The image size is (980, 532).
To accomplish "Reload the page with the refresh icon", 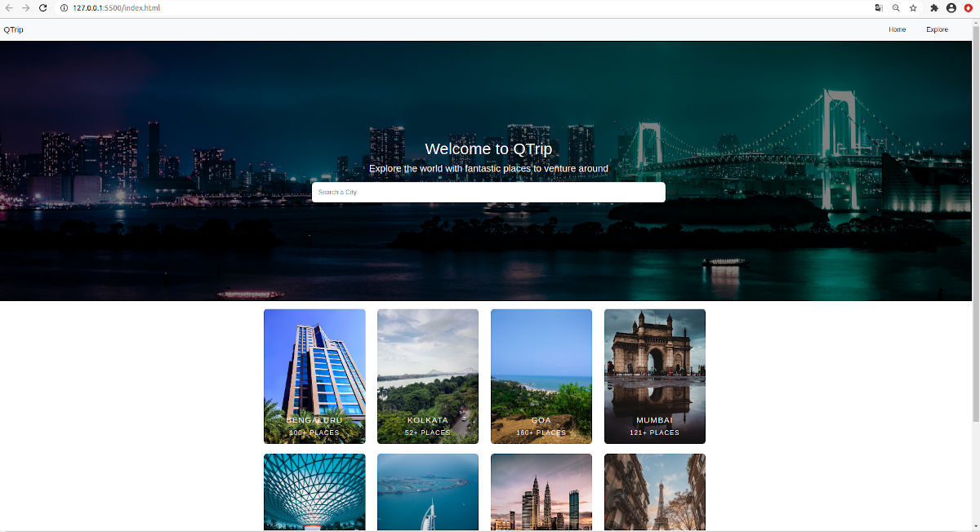I will 43,8.
